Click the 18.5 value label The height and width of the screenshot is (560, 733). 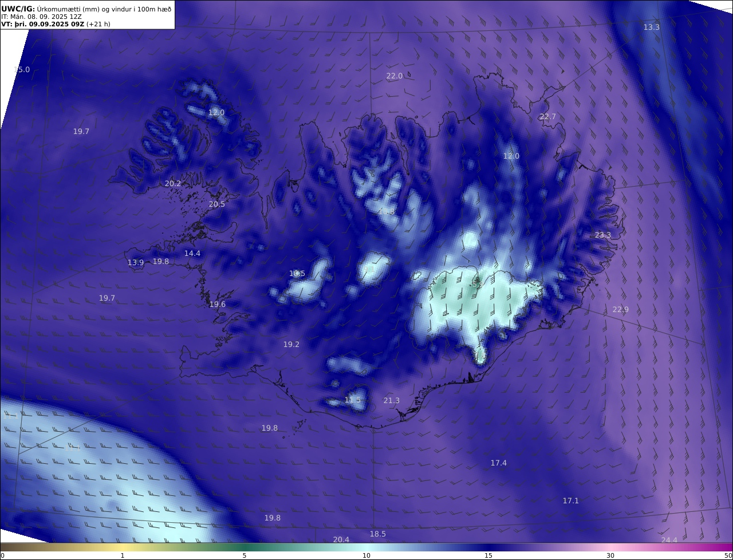pos(378,534)
